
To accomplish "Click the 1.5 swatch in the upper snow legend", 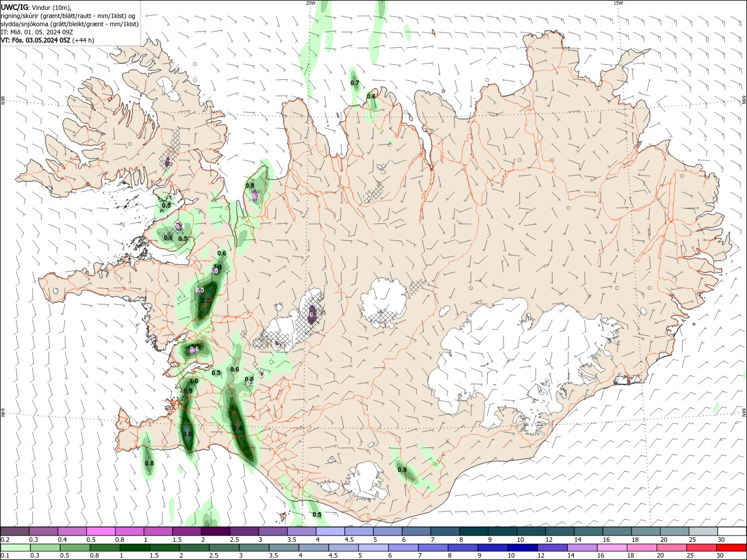I will point(187,531).
